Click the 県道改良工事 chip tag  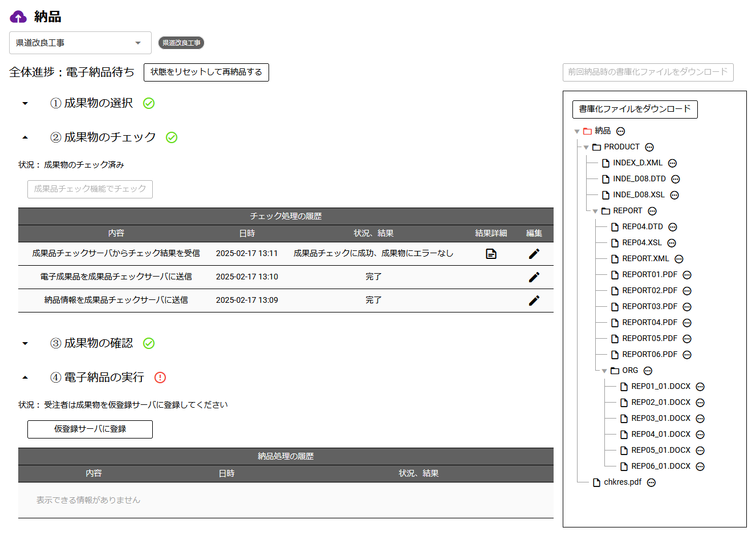181,43
